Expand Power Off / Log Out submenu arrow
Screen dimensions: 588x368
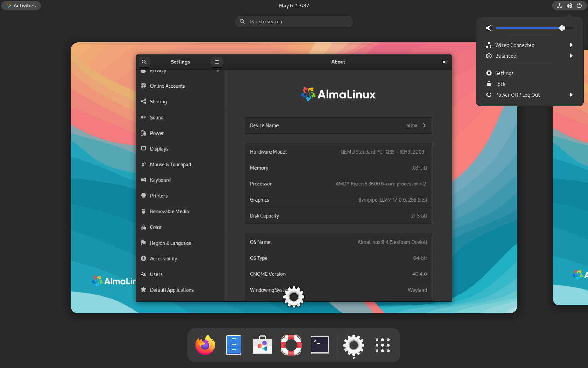point(571,95)
